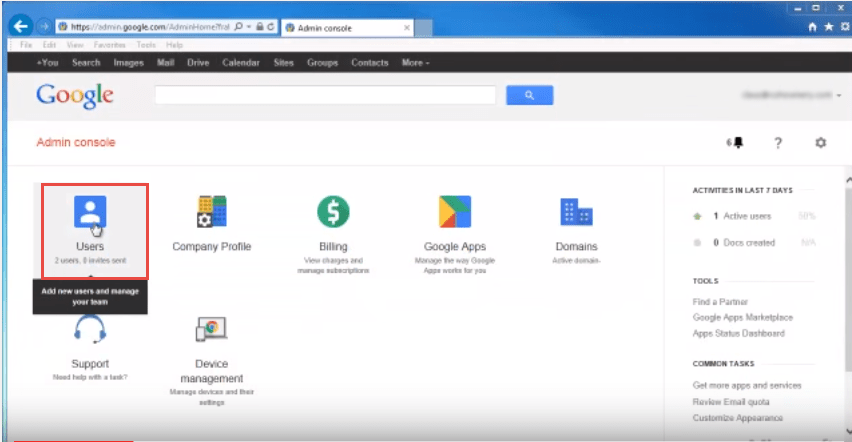The image size is (852, 442).
Task: Click +You in the Google bar
Action: [47, 63]
